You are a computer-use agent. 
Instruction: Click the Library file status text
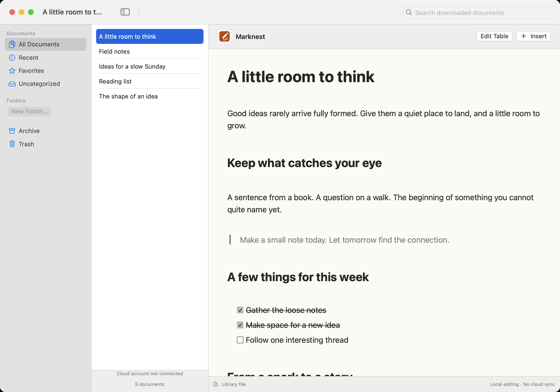[233, 384]
